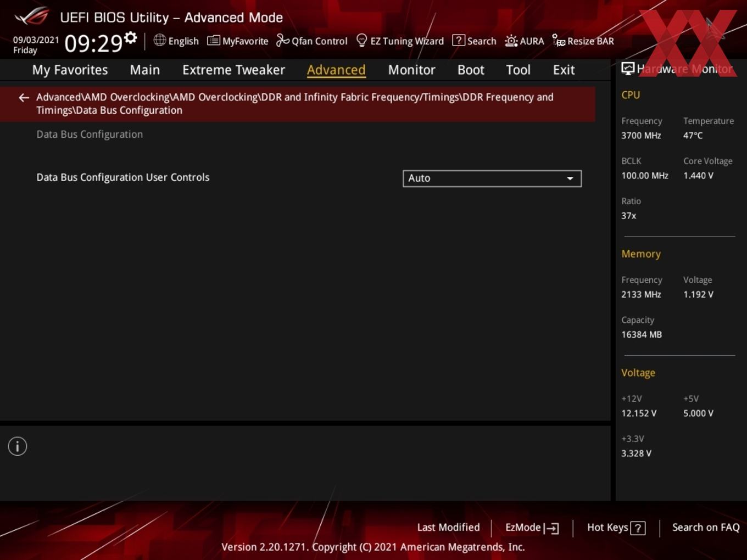Select the Advanced tab
Image resolution: width=747 pixels, height=560 pixels.
pyautogui.click(x=336, y=70)
